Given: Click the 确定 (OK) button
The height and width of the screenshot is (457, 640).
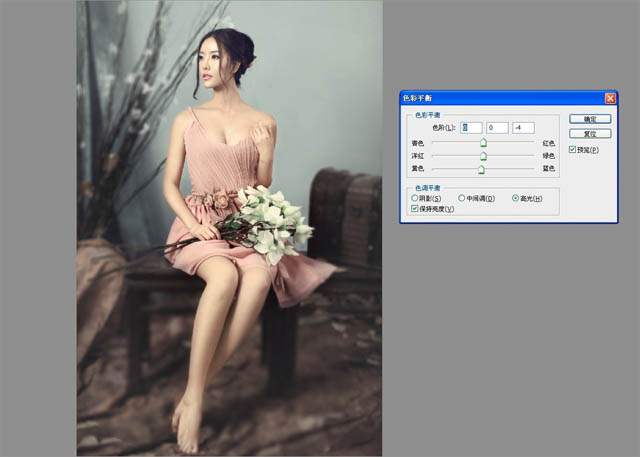Looking at the screenshot, I should (589, 119).
